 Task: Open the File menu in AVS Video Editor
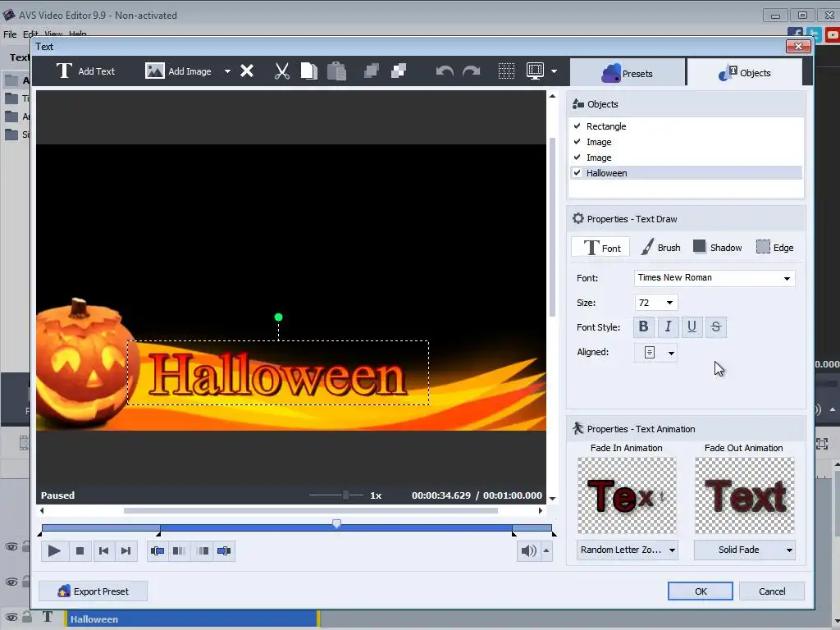[10, 34]
